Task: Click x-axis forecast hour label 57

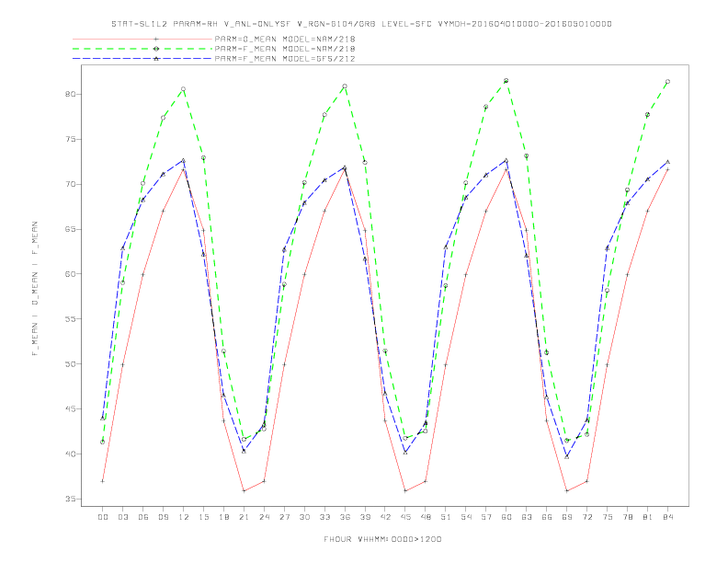Action: (486, 517)
